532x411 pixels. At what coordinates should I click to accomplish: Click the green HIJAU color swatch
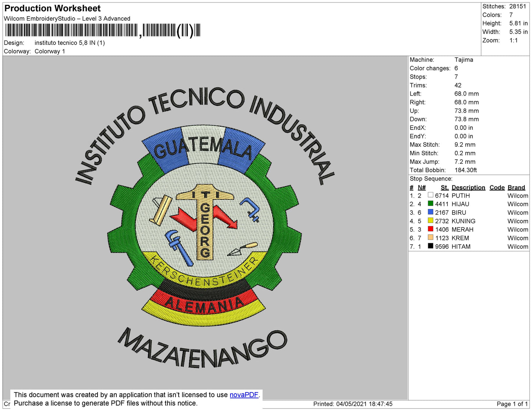click(x=430, y=203)
